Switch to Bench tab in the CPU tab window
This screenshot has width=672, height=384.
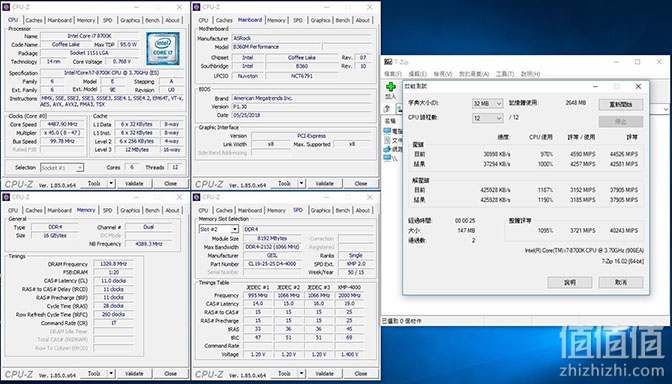tap(152, 20)
